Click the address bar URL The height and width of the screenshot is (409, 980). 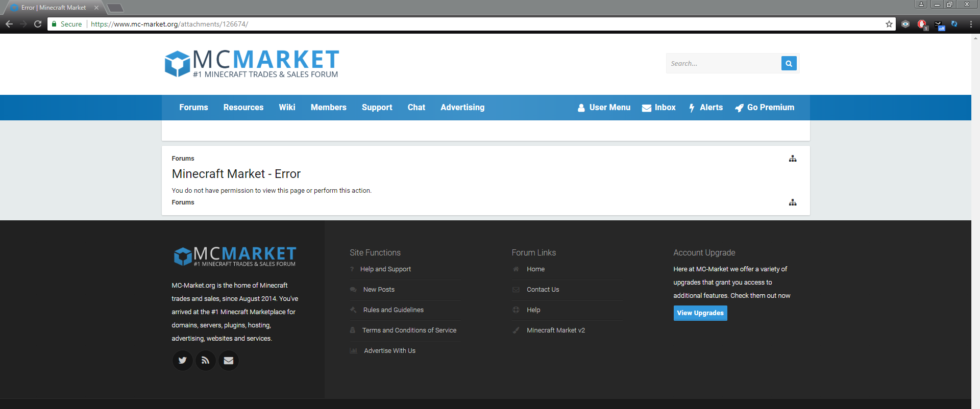pos(169,24)
